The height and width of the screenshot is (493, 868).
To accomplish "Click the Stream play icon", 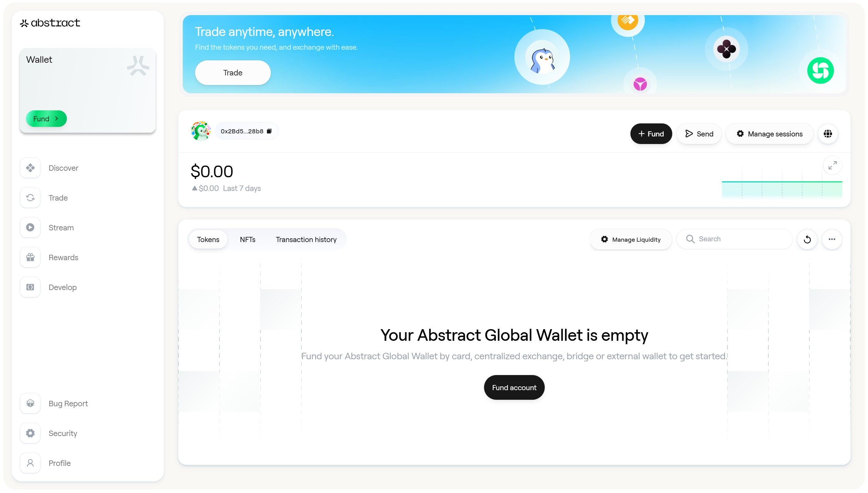I will (x=30, y=228).
